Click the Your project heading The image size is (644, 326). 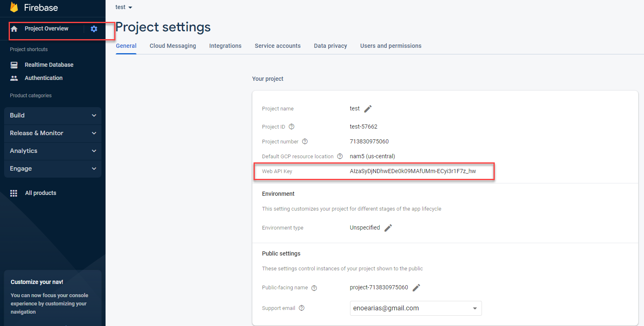coord(268,79)
